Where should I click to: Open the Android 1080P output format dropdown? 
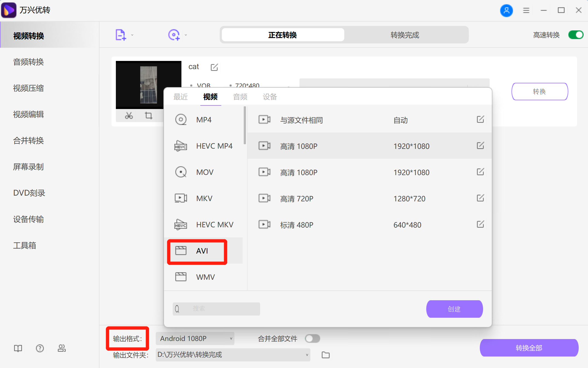point(195,338)
